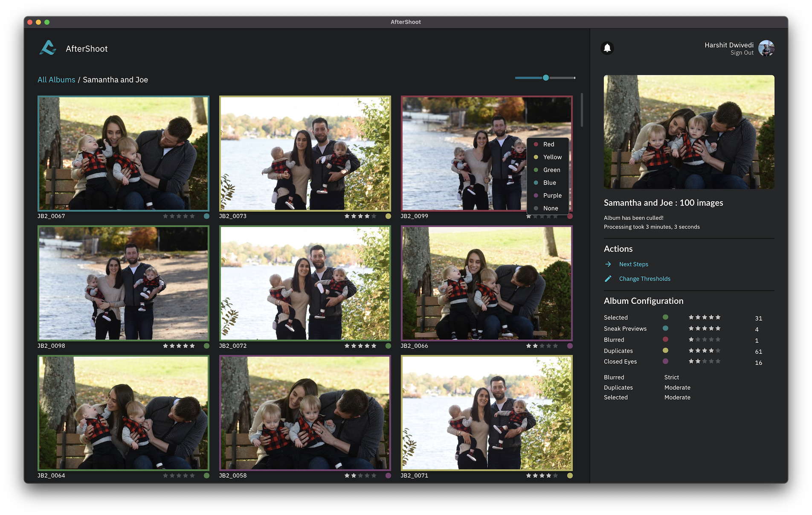Screen dimensions: 812x515
Task: Set star rating on JB2_0058
Action: click(x=360, y=476)
